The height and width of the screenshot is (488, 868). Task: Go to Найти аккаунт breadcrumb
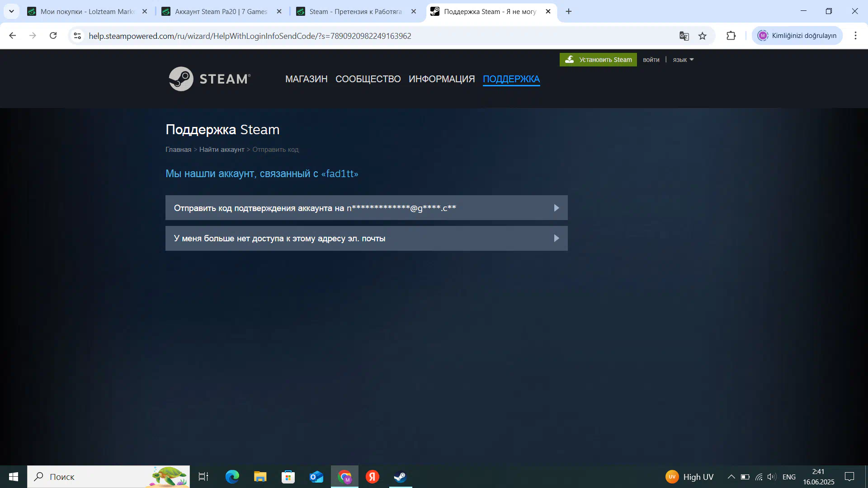tap(222, 150)
